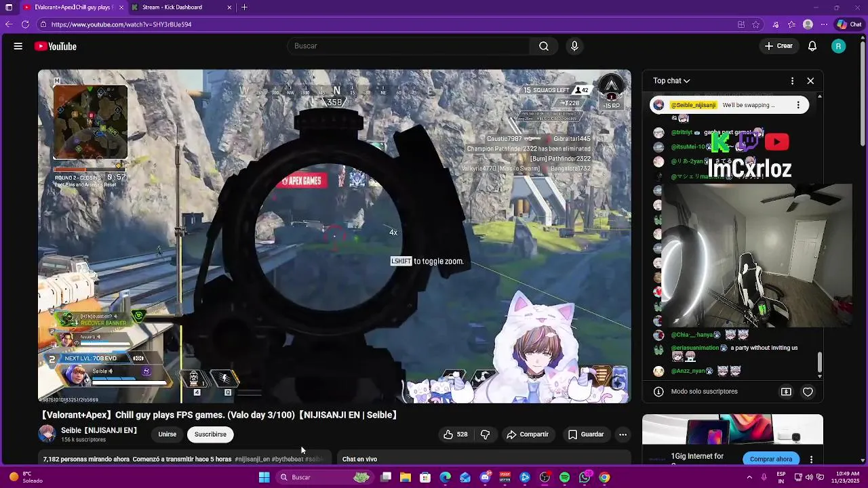
Task: Open more video actions ellipsis
Action: tap(623, 434)
